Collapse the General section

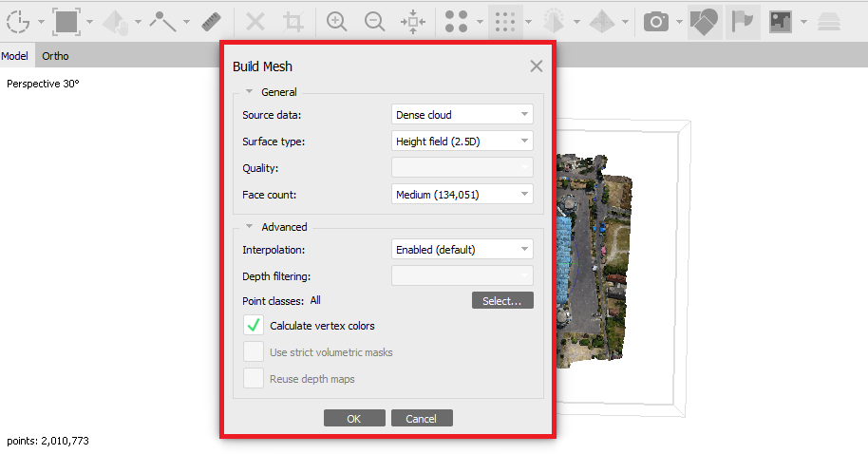249,92
